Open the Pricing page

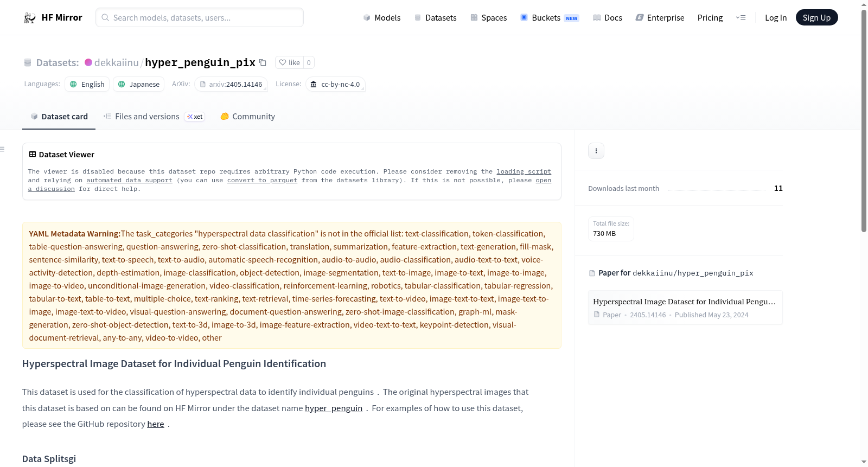(710, 18)
